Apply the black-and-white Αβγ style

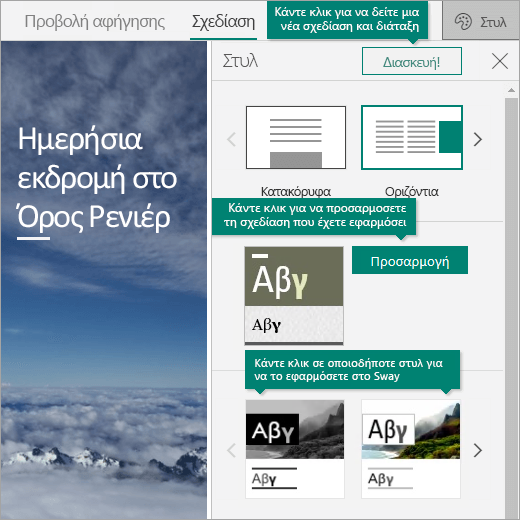click(x=295, y=449)
